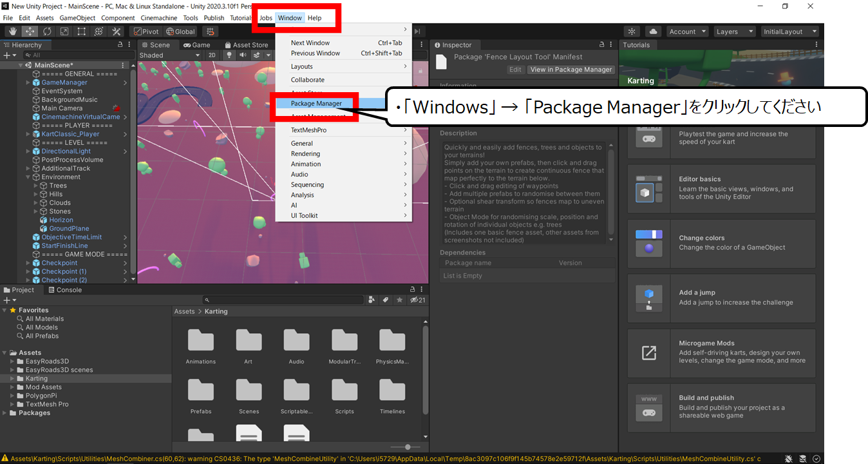Open Project create plus dropdown
Image resolution: width=868 pixels, height=464 pixels.
pos(10,300)
